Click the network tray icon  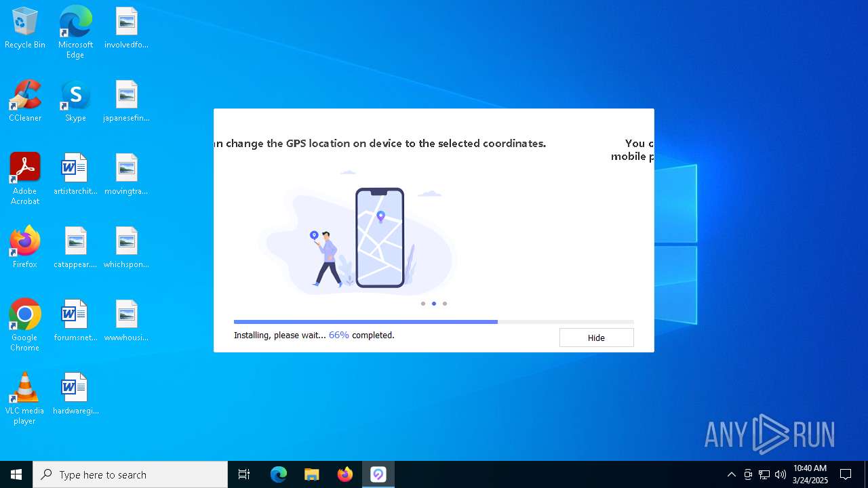tap(764, 474)
